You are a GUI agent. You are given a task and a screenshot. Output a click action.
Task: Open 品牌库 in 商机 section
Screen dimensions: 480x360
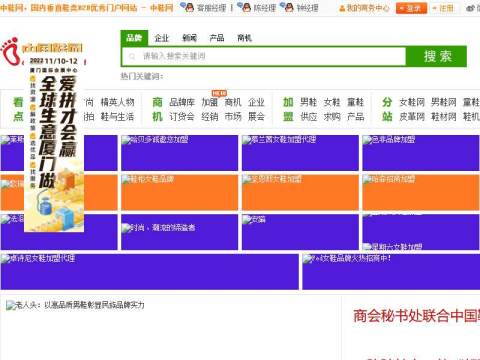coord(182,102)
